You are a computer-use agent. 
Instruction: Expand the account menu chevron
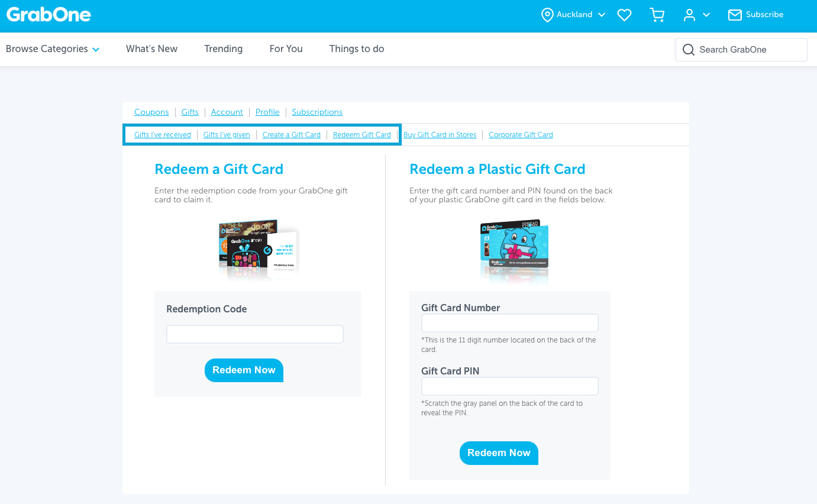pyautogui.click(x=706, y=15)
